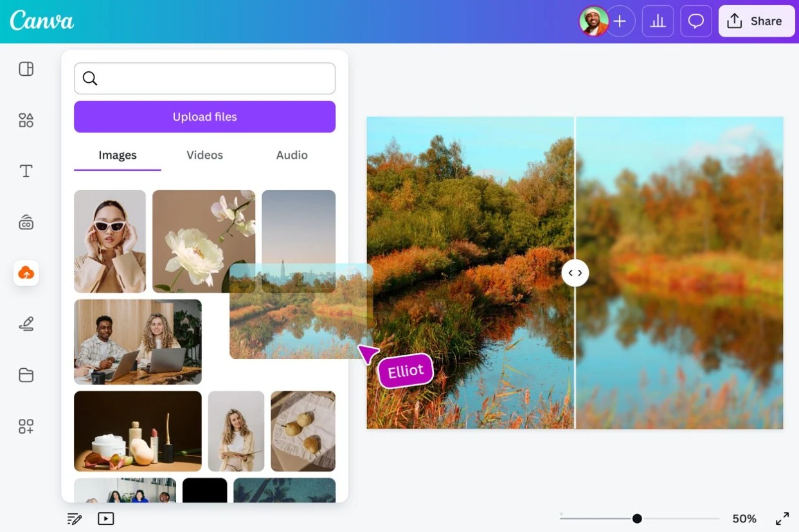Click the Uploads cloud icon
Viewport: 799px width, 532px height.
(26, 273)
